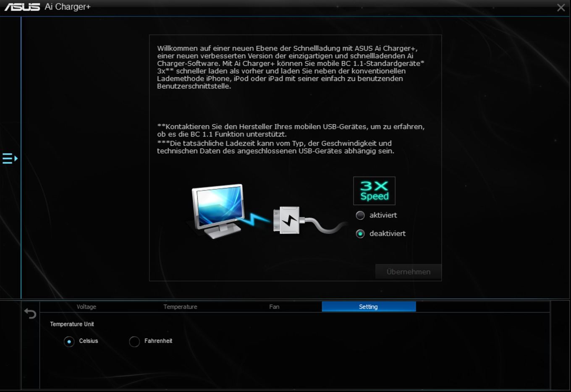Choose Celsius temperature unit
Image resolution: width=571 pixels, height=392 pixels.
coord(69,341)
